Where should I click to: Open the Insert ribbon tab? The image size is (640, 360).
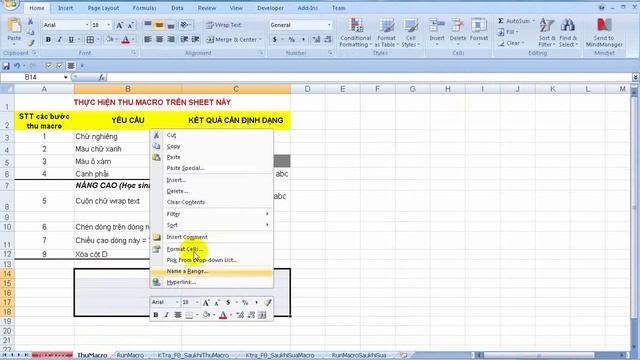point(65,8)
